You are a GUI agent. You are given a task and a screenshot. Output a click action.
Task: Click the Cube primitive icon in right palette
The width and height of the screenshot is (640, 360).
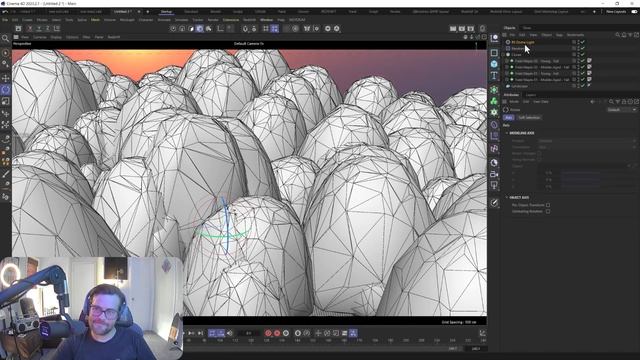pos(494,64)
